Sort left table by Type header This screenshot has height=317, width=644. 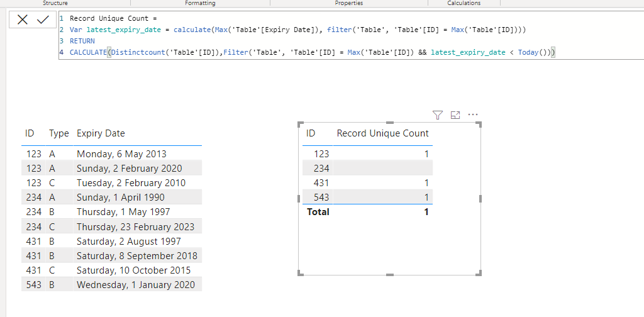[x=58, y=133]
